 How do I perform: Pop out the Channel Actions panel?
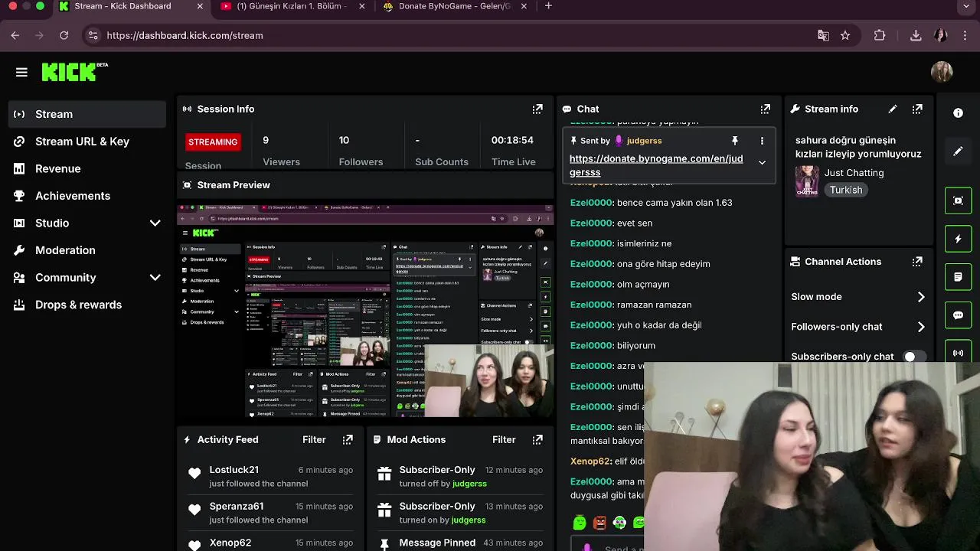(917, 262)
